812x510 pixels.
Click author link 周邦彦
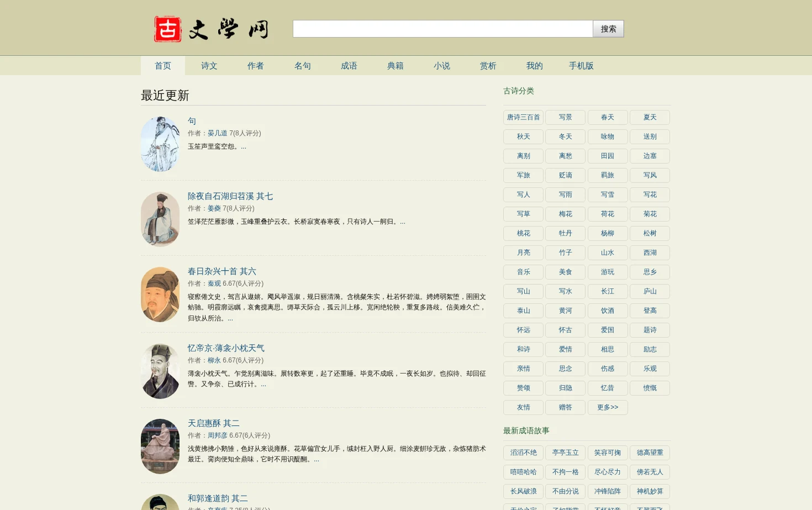(x=218, y=435)
